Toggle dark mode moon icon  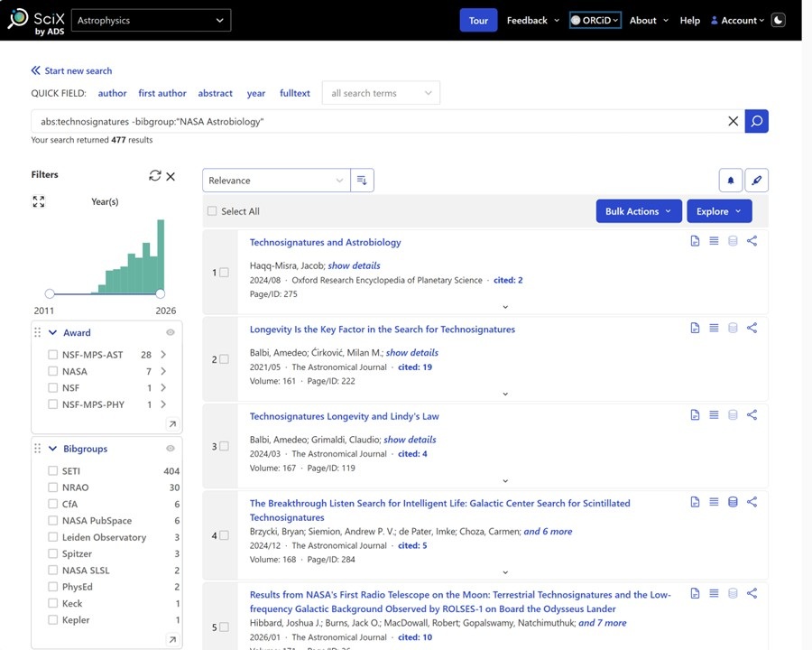point(778,20)
